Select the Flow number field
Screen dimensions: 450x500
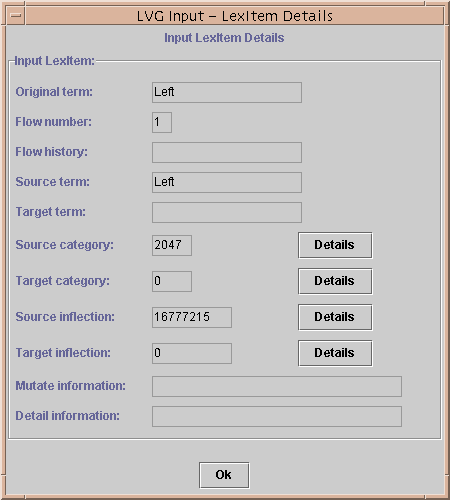coord(162,122)
